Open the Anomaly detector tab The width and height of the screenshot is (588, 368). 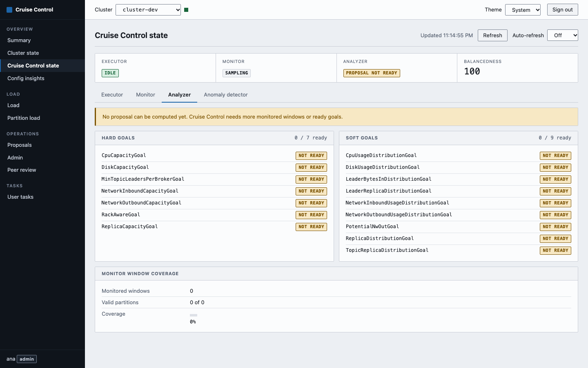point(226,95)
